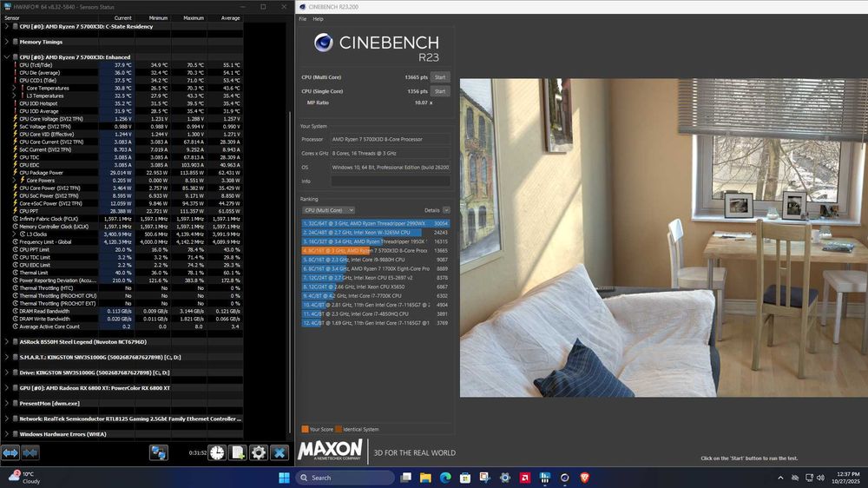Click the Cinebench logo sphere icon
Viewport: 868px width, 488px height.
point(323,42)
